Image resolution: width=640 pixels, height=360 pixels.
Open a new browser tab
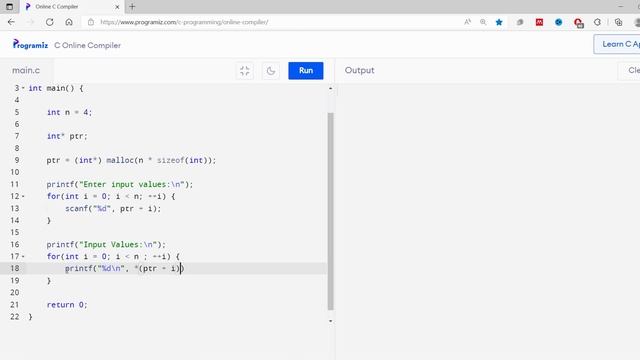point(132,7)
